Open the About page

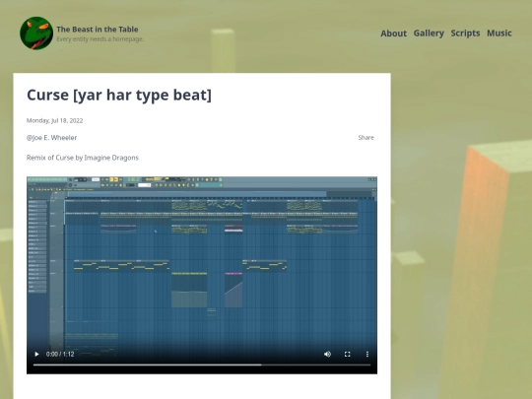click(x=393, y=33)
